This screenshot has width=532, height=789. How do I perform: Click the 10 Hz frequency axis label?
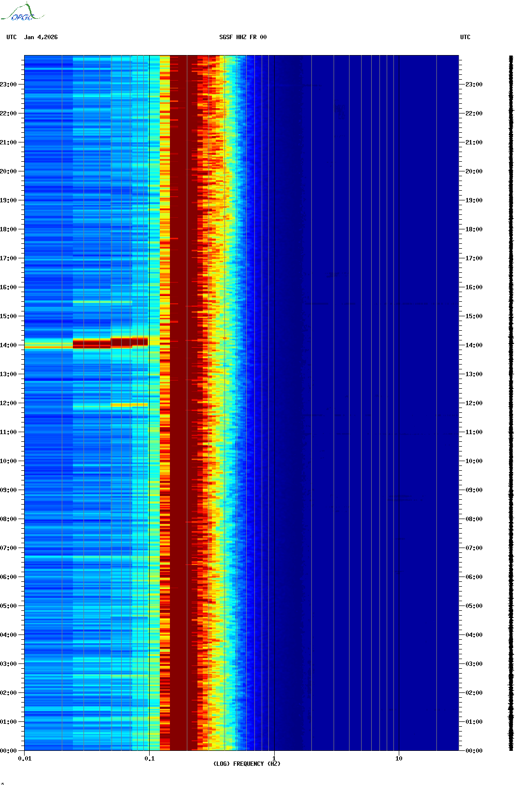pyautogui.click(x=399, y=759)
